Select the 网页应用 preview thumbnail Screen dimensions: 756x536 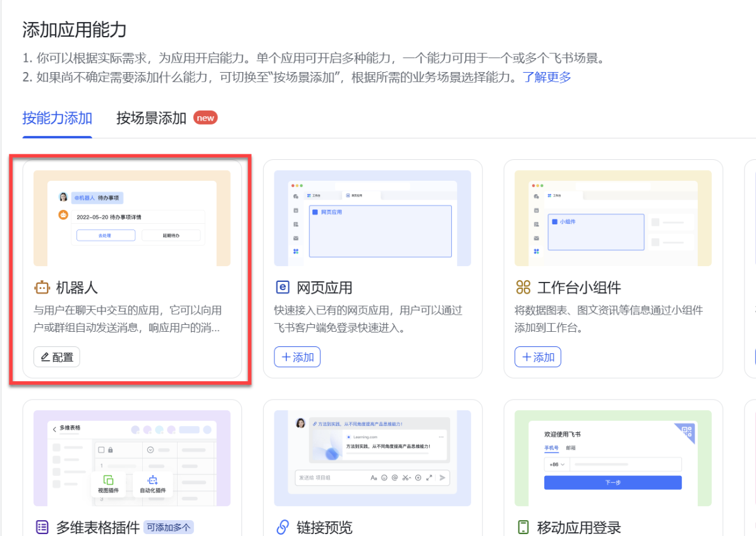[373, 218]
